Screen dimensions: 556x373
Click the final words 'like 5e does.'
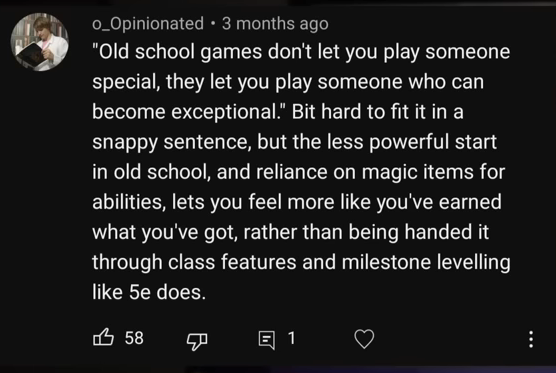[x=149, y=293]
